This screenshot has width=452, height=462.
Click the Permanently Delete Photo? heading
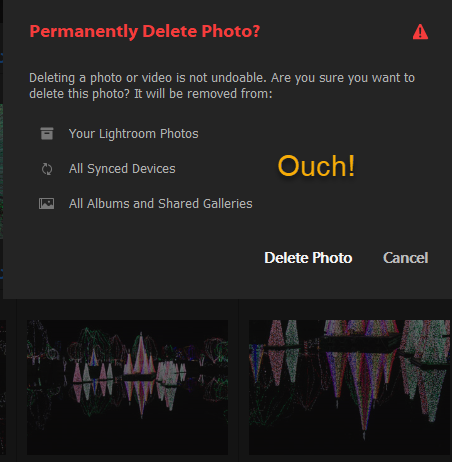click(x=145, y=31)
